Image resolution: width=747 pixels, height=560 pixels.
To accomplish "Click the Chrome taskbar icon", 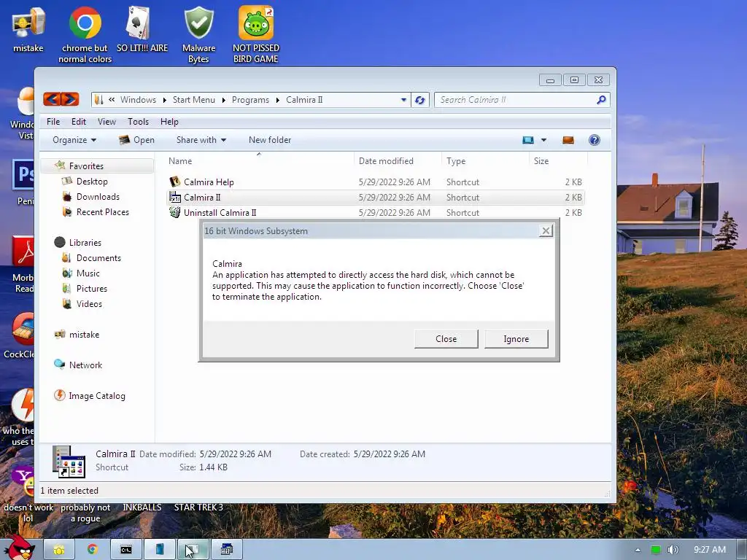I will (93, 550).
